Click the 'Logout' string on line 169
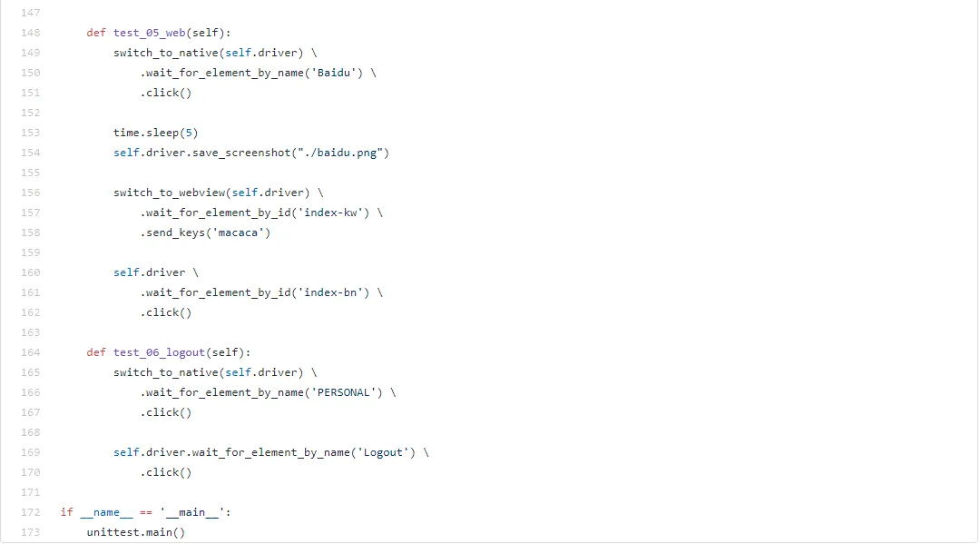 (x=383, y=453)
